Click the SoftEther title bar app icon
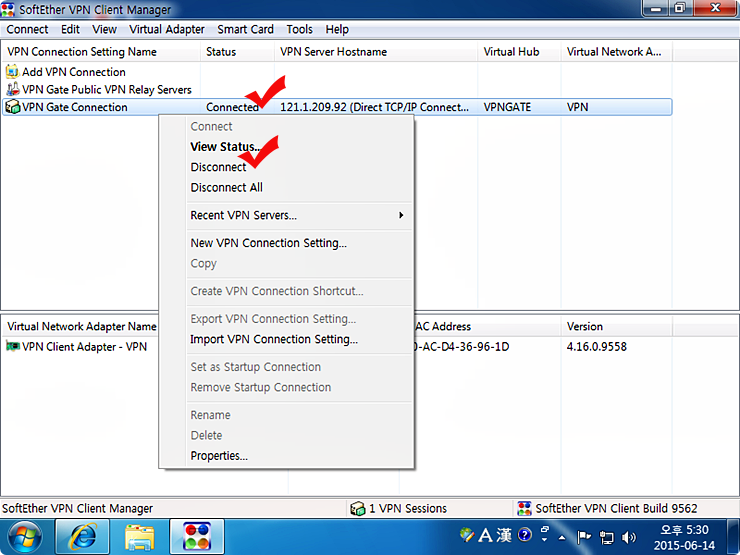Image resolution: width=740 pixels, height=555 pixels. coord(8,9)
